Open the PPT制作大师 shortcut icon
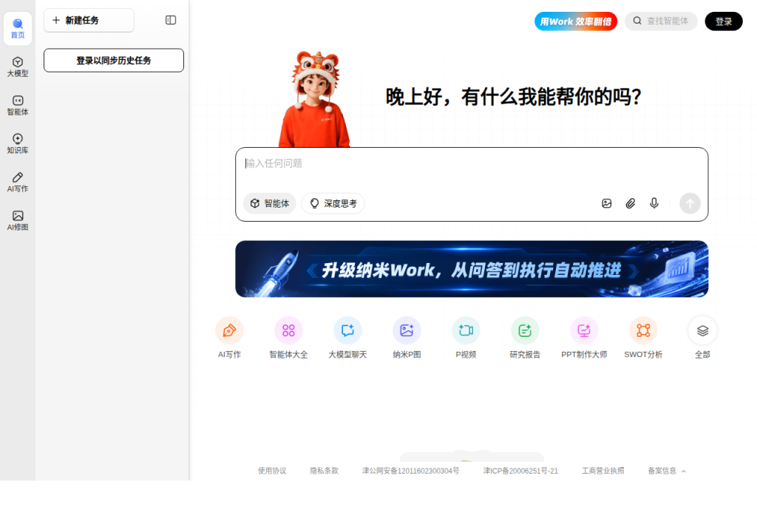This screenshot has height=532, width=757. pyautogui.click(x=584, y=331)
